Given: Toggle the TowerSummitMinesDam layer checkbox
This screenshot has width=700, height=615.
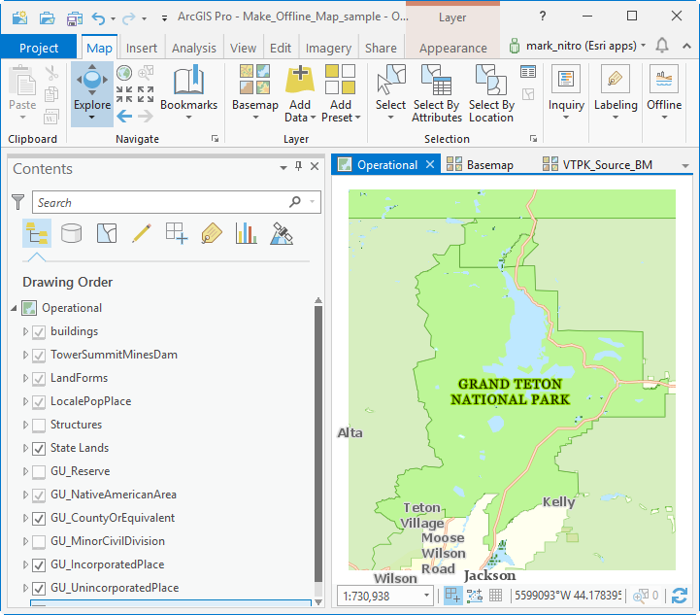Looking at the screenshot, I should click(x=39, y=355).
